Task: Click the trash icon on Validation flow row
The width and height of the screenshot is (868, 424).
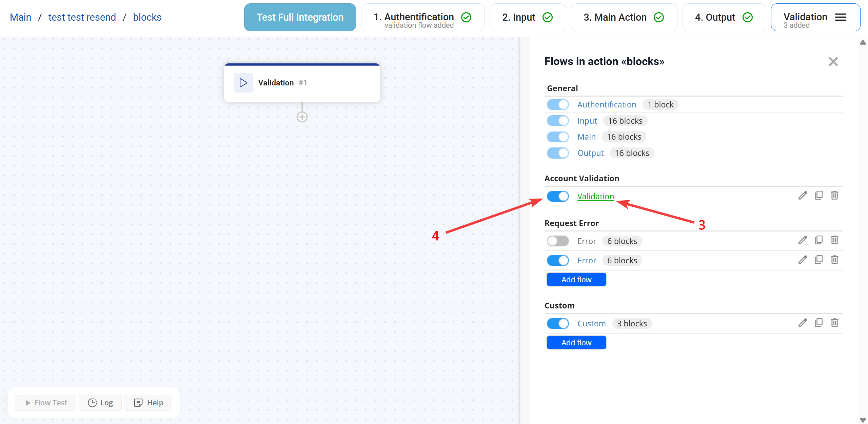Action: click(x=834, y=196)
